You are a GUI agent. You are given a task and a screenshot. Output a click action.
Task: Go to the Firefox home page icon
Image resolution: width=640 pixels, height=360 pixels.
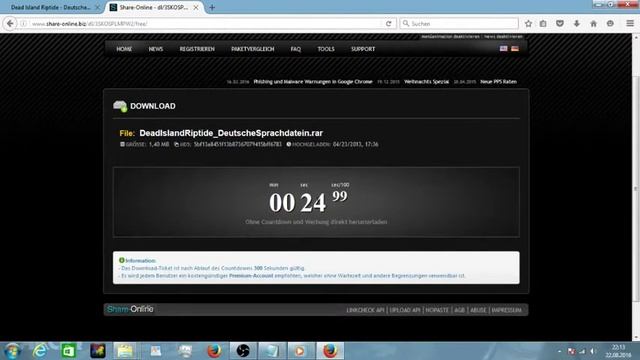tap(593, 24)
